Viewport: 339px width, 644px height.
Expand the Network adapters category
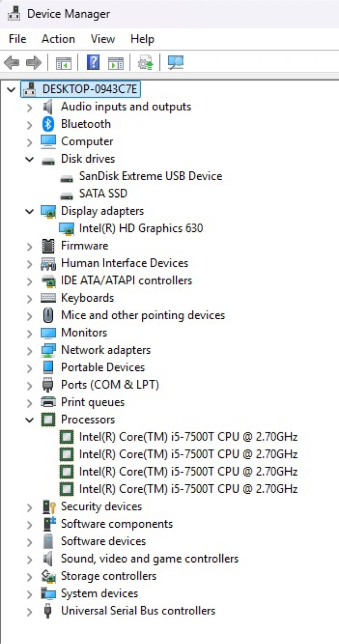(30, 351)
